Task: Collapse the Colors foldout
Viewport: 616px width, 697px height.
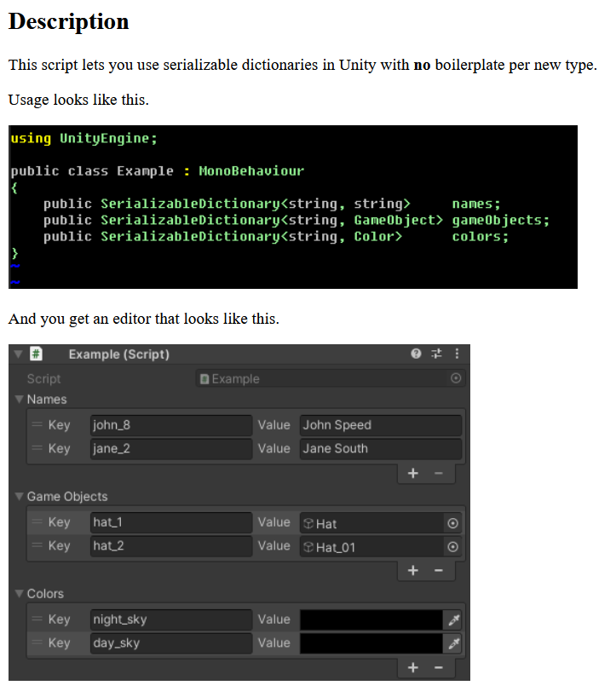Action: tap(20, 593)
